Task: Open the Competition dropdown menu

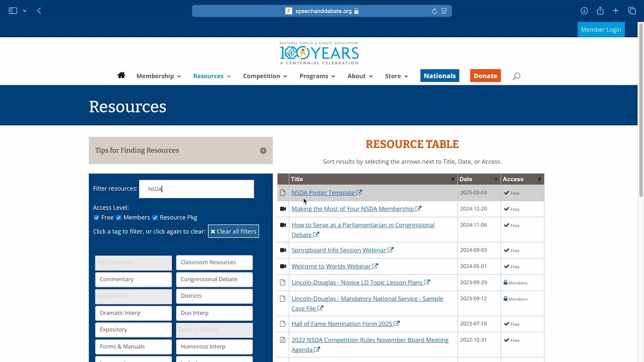Action: [x=265, y=76]
